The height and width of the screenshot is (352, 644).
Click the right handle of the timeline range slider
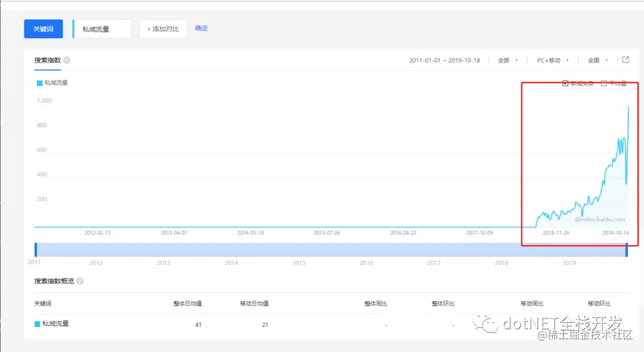pos(627,250)
